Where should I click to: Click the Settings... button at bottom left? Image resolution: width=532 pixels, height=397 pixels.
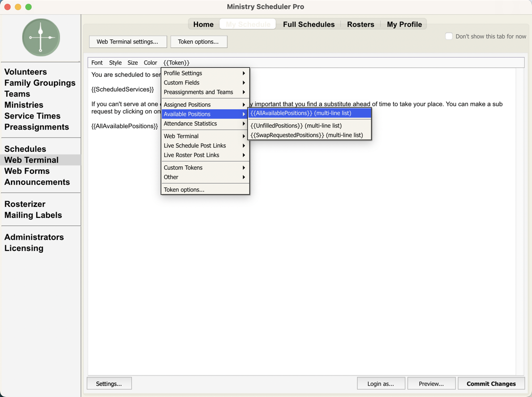point(109,384)
